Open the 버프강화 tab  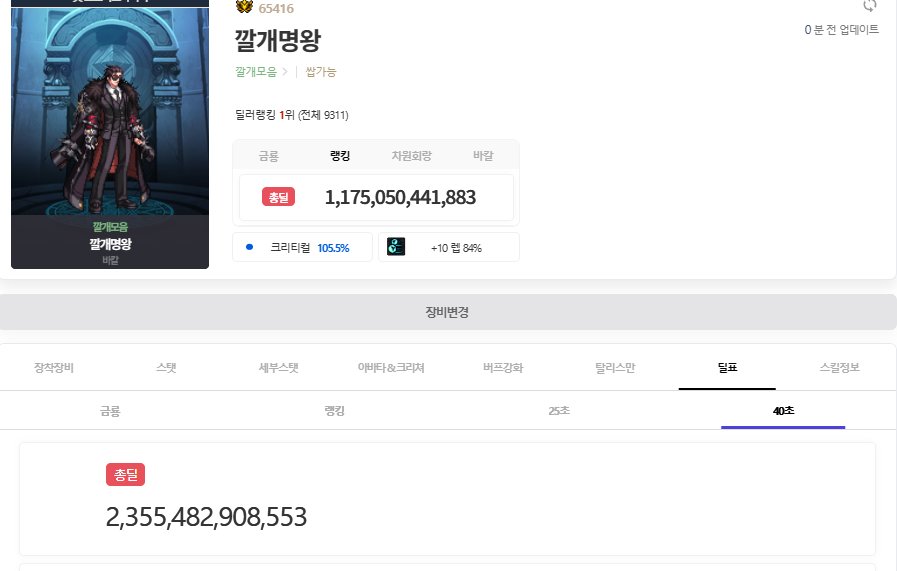pyautogui.click(x=503, y=367)
